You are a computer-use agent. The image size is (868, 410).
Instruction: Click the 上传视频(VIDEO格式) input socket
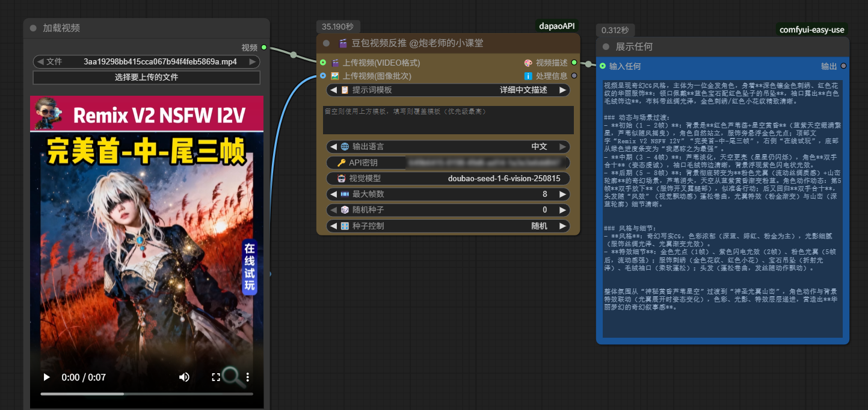point(323,63)
